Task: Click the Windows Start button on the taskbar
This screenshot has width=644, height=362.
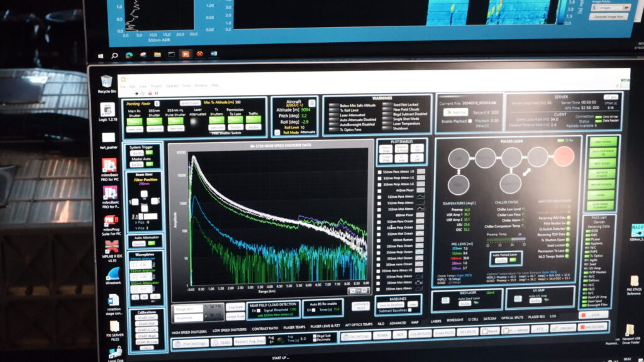Action: 116,55
